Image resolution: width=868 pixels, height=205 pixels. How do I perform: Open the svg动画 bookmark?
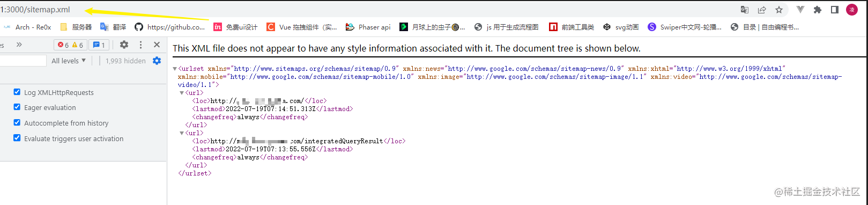tap(621, 27)
